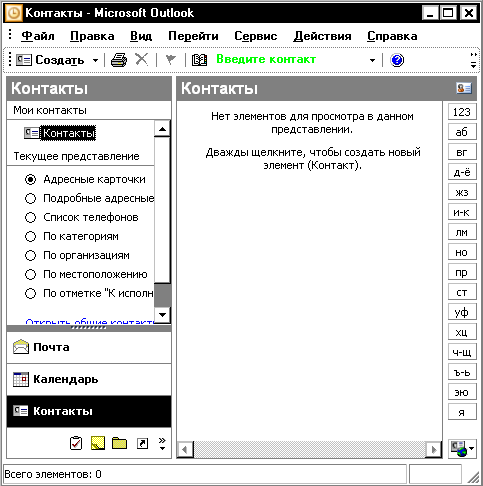This screenshot has width=483, height=486.
Task: Open the Перейти menu
Action: click(193, 36)
